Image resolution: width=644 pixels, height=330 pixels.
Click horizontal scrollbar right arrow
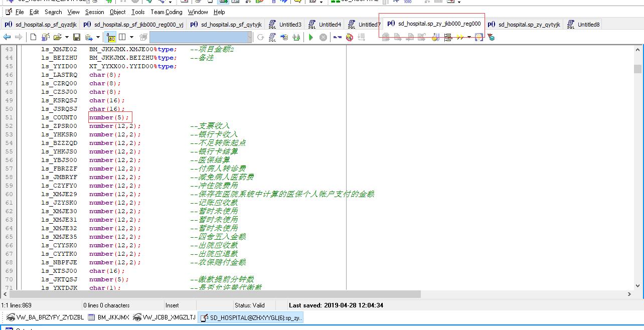629,294
